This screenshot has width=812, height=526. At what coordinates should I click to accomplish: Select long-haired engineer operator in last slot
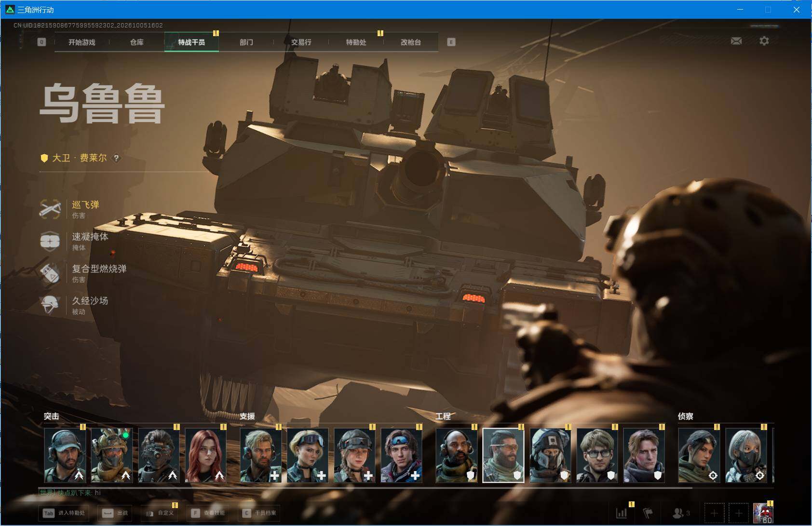point(644,456)
